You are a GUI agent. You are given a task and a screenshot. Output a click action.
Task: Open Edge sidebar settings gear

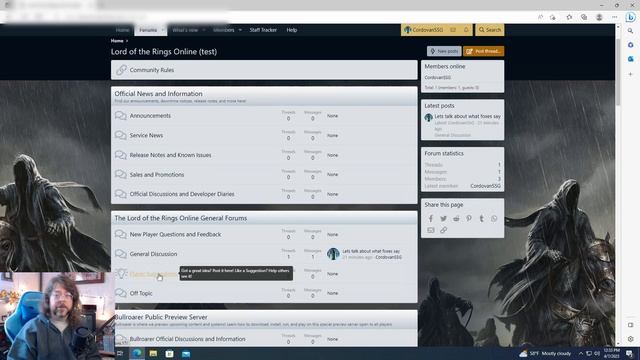[631, 339]
